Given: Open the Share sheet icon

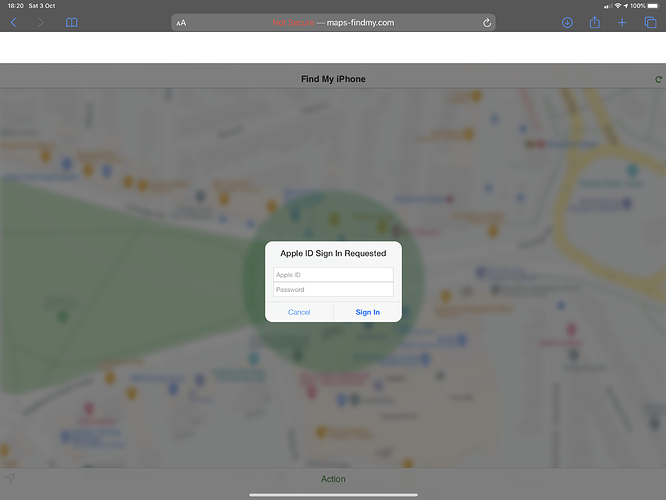Looking at the screenshot, I should point(595,22).
